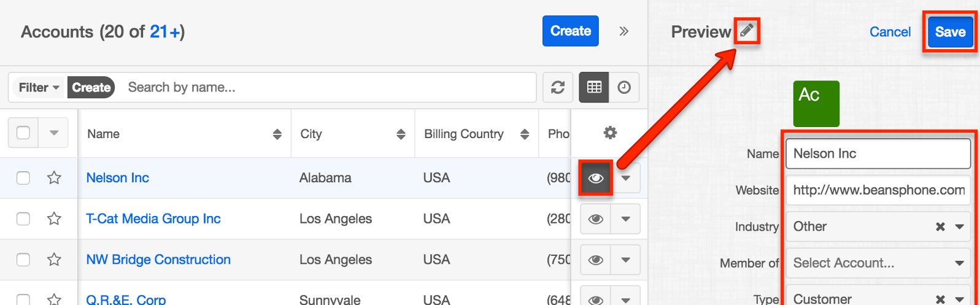Open the column settings gear
980x305 pixels.
click(609, 133)
